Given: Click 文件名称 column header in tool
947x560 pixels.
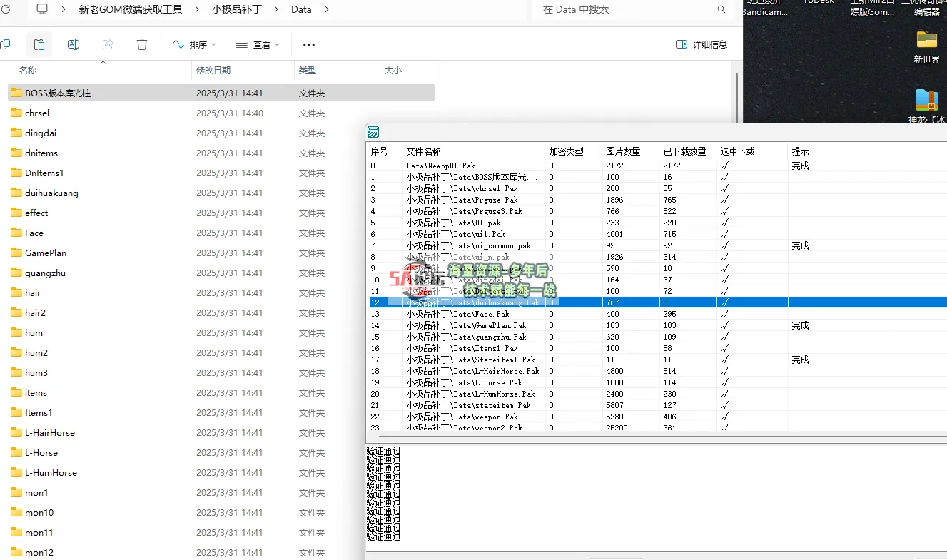Looking at the screenshot, I should tap(424, 151).
